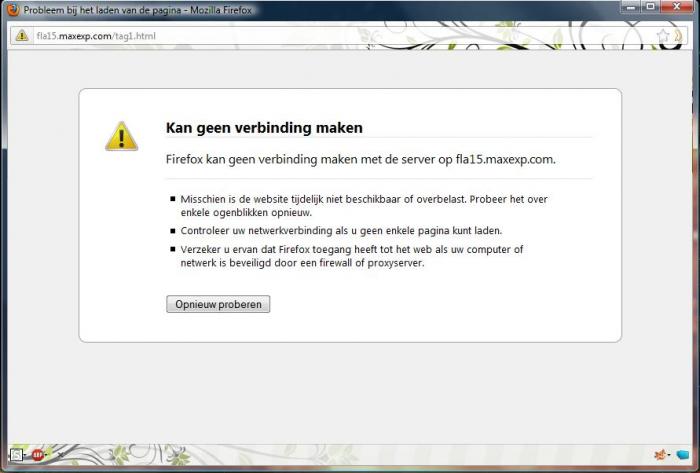
Task: Click the blue add-on icon in status bar
Action: 683,455
